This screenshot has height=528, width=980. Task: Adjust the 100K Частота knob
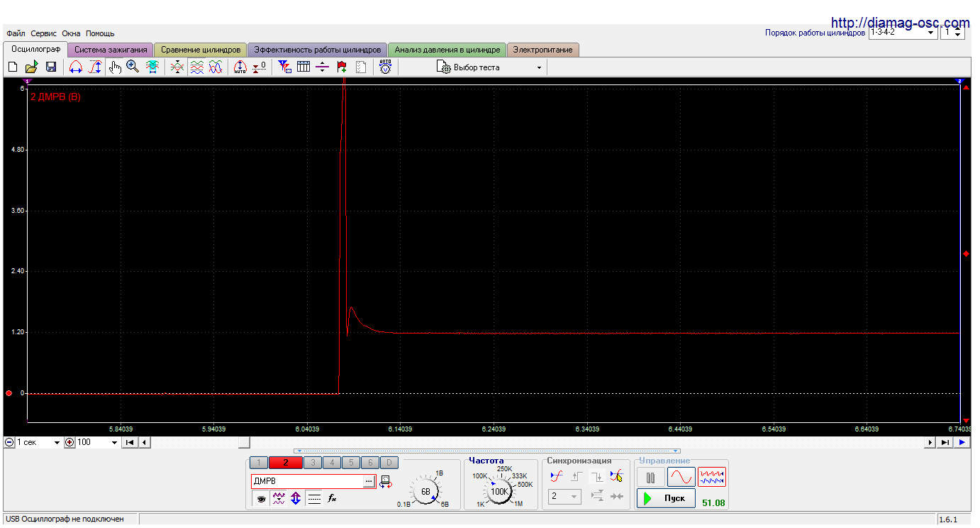click(x=500, y=491)
